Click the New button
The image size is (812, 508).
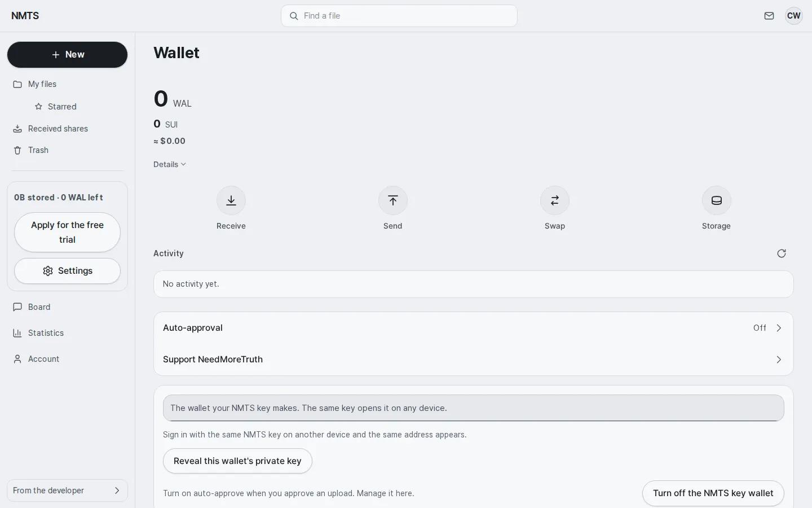click(x=68, y=55)
